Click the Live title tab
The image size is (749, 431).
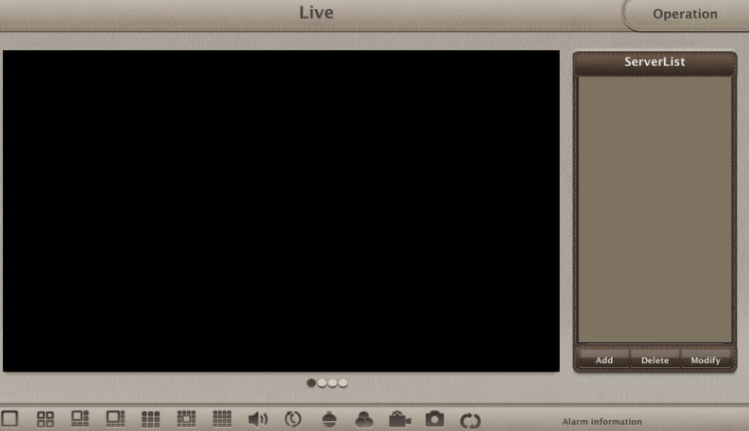tap(316, 13)
